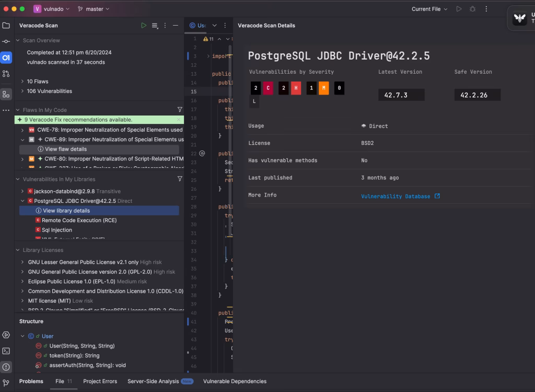The image size is (535, 392).
Task: Select the Sql Injection vulnerability
Action: pos(54,230)
